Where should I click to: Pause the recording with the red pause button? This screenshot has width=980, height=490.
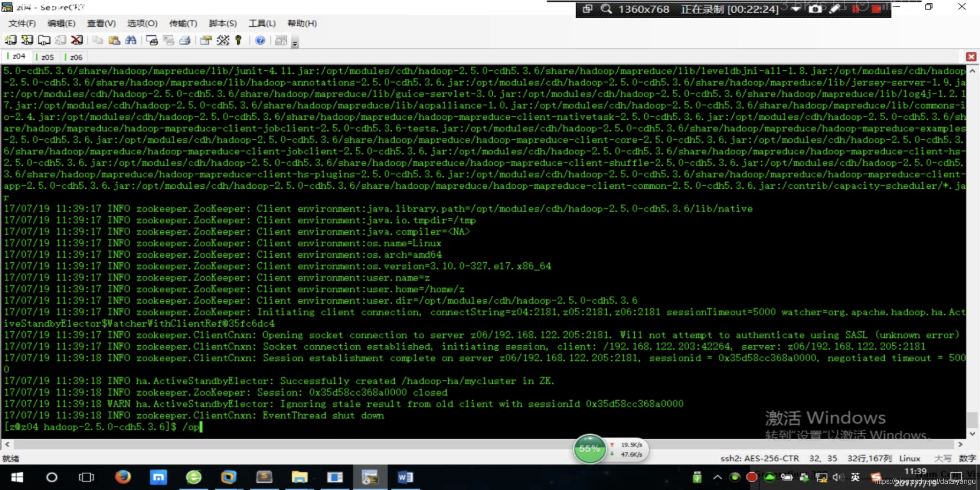tap(856, 9)
